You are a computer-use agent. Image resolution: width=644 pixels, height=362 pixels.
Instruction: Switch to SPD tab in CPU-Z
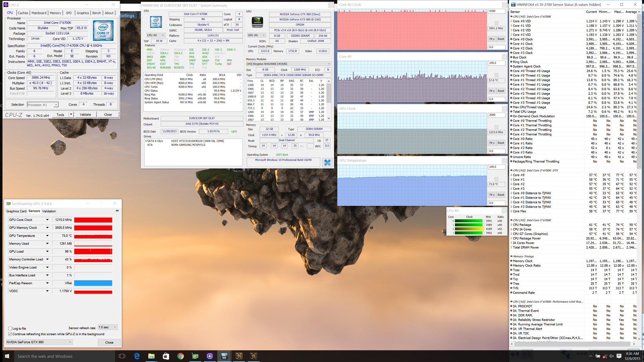coord(69,13)
